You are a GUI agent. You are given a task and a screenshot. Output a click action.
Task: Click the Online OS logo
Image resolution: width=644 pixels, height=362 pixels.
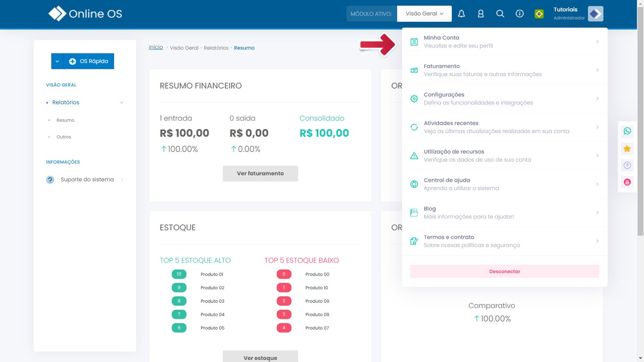[85, 14]
